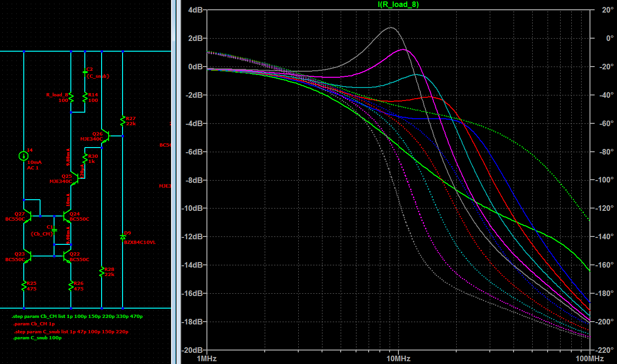The image size is (617, 364).
Task: Select transistor Q26 symbol
Action: pyautogui.click(x=105, y=136)
